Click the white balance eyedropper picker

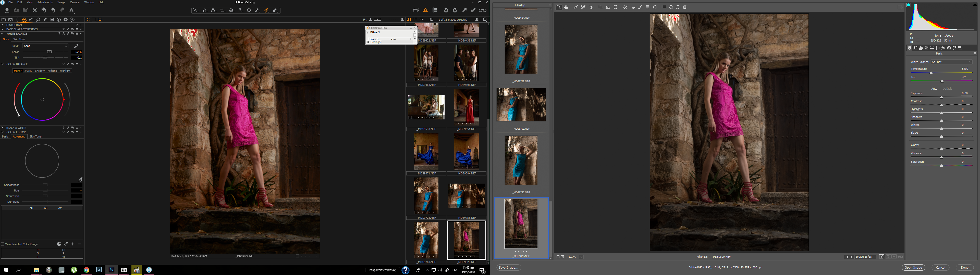pos(76,46)
